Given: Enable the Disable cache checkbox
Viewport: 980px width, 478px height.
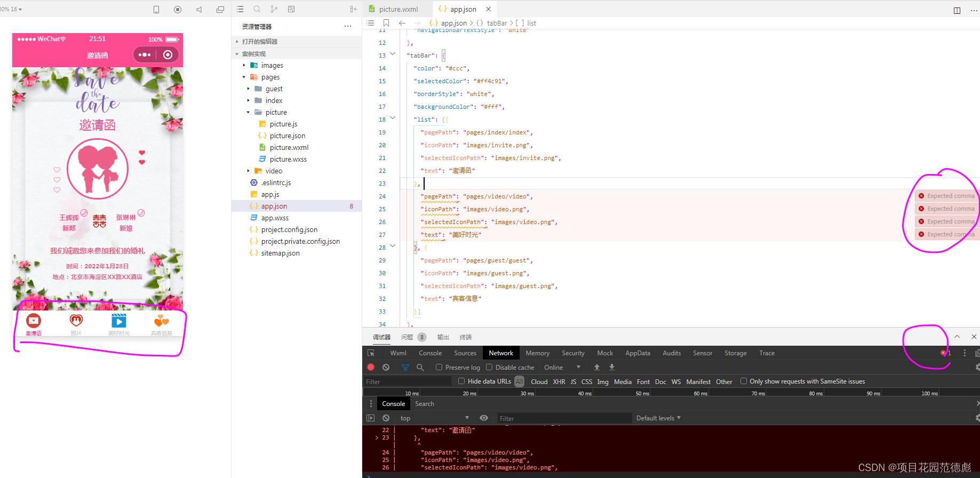Looking at the screenshot, I should coord(489,367).
